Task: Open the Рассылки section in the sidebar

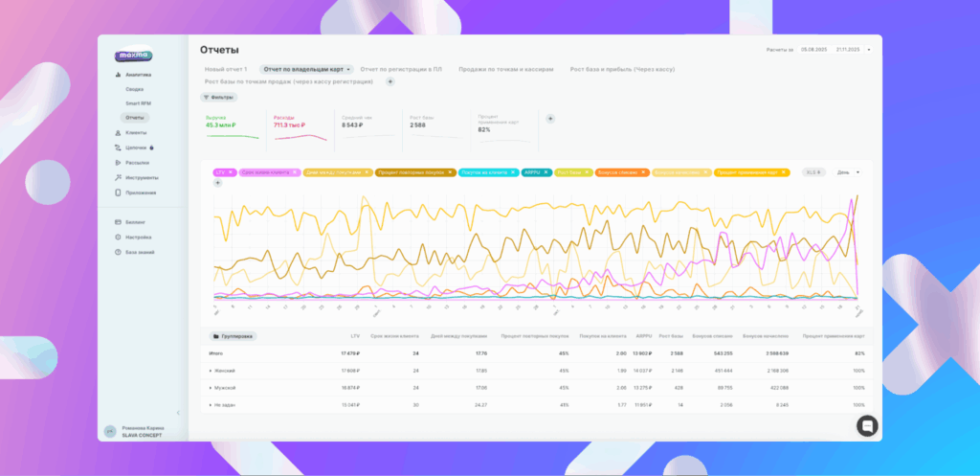Action: [x=136, y=163]
